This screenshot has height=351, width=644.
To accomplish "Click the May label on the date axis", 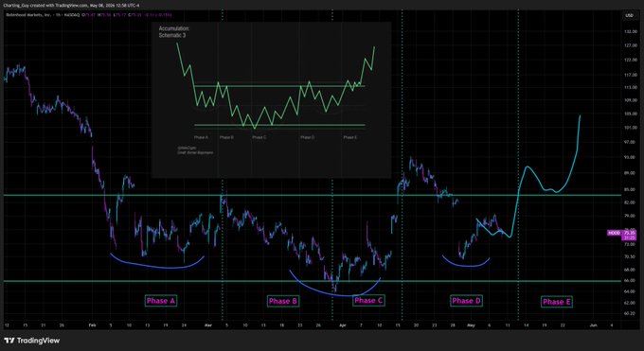I will click(x=471, y=325).
